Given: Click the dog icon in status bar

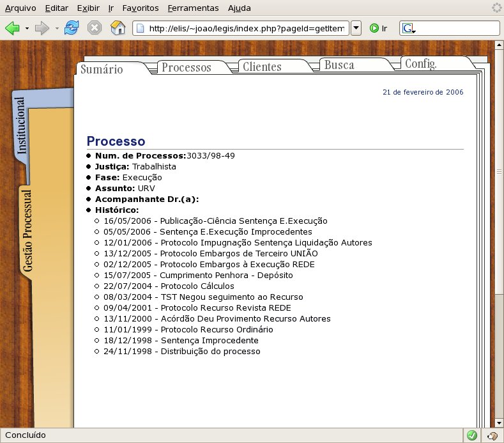Looking at the screenshot, I should tap(493, 435).
